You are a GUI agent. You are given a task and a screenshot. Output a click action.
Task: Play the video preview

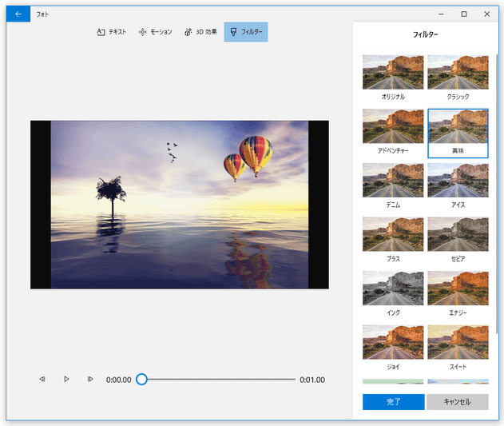point(66,379)
